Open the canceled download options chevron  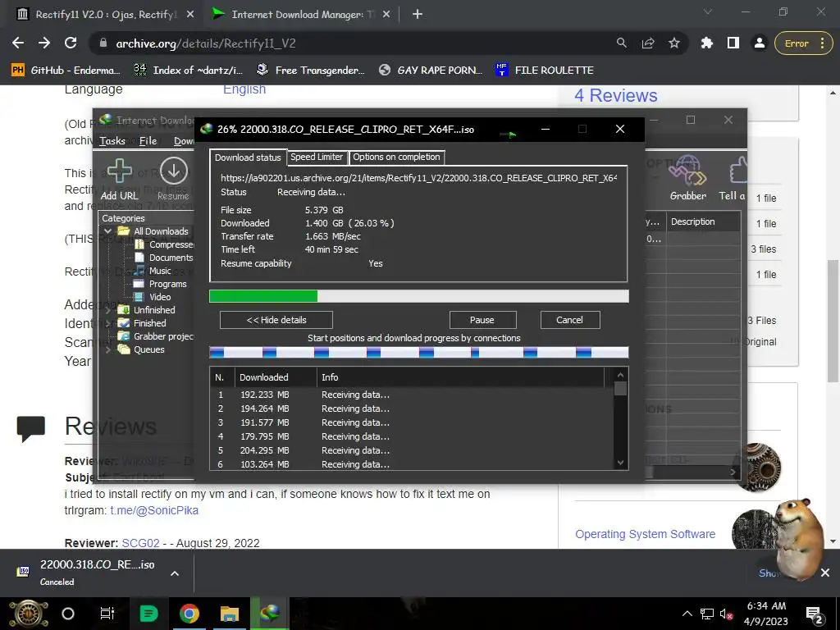click(x=175, y=573)
